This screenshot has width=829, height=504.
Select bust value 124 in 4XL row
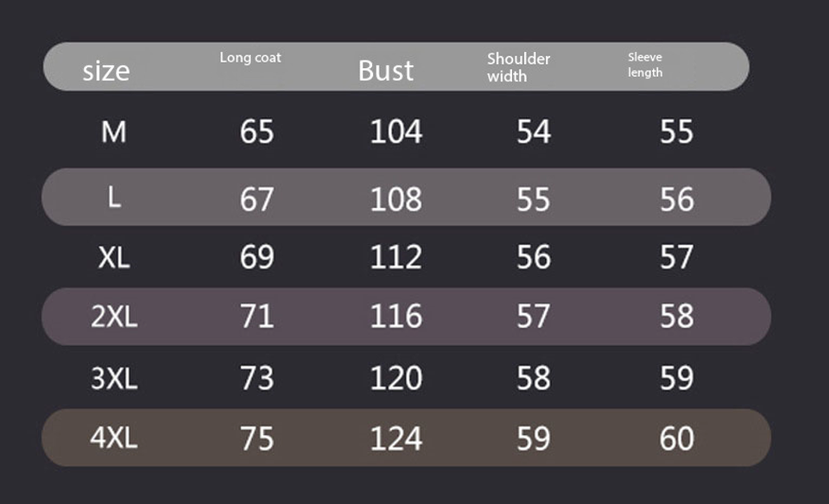click(x=396, y=438)
